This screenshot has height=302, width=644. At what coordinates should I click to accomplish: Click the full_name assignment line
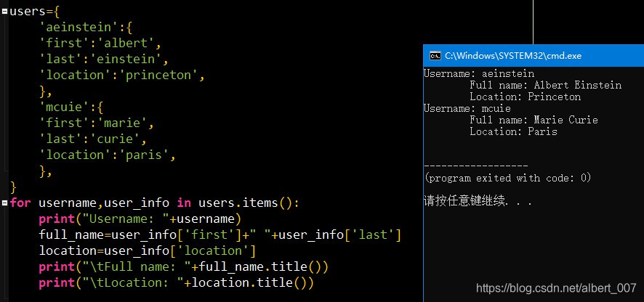[220, 234]
